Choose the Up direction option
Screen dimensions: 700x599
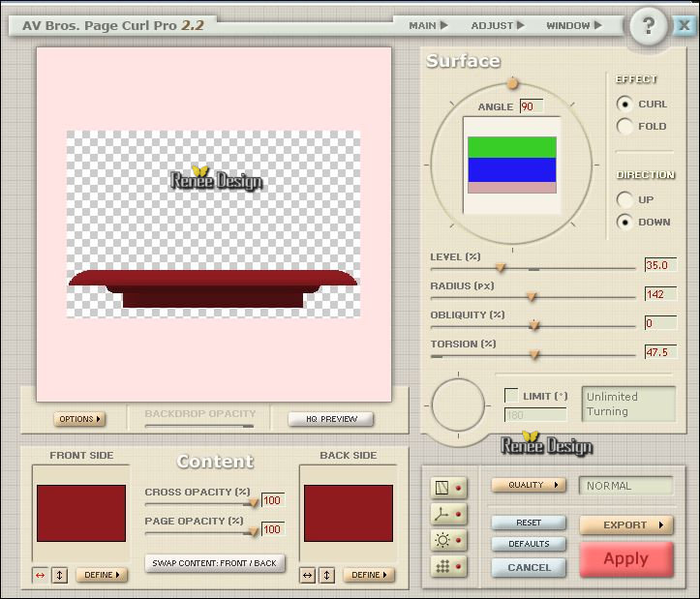click(624, 199)
